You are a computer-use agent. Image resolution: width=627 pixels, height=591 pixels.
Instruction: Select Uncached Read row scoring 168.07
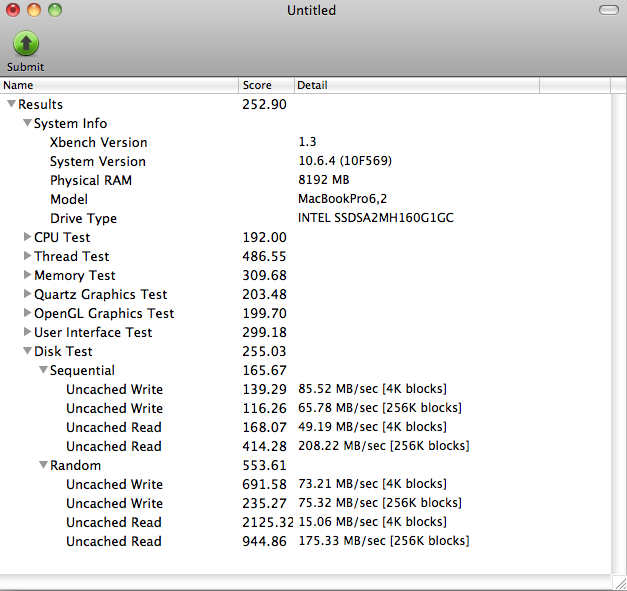coord(306,427)
